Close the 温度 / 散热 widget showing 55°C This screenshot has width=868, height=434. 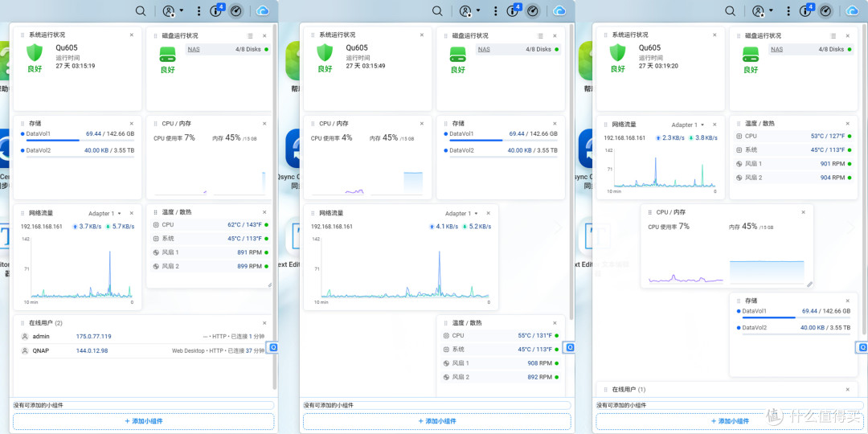tap(555, 323)
